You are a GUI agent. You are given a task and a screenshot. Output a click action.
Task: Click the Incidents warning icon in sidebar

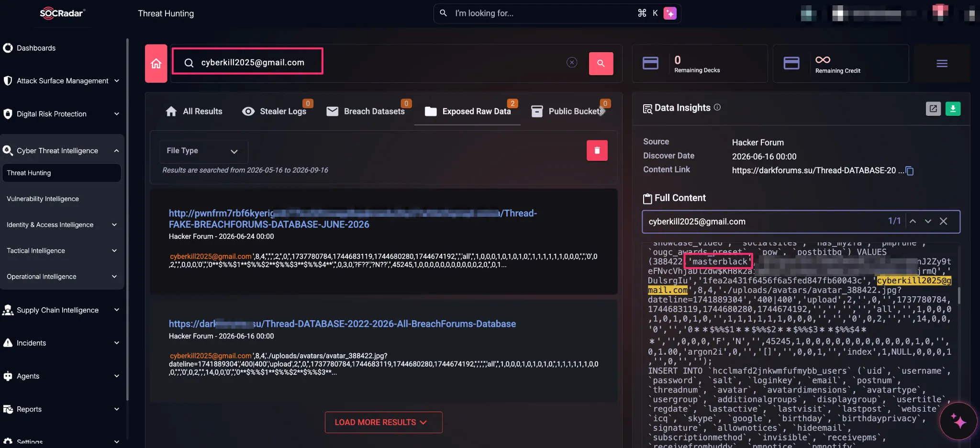pos(8,343)
